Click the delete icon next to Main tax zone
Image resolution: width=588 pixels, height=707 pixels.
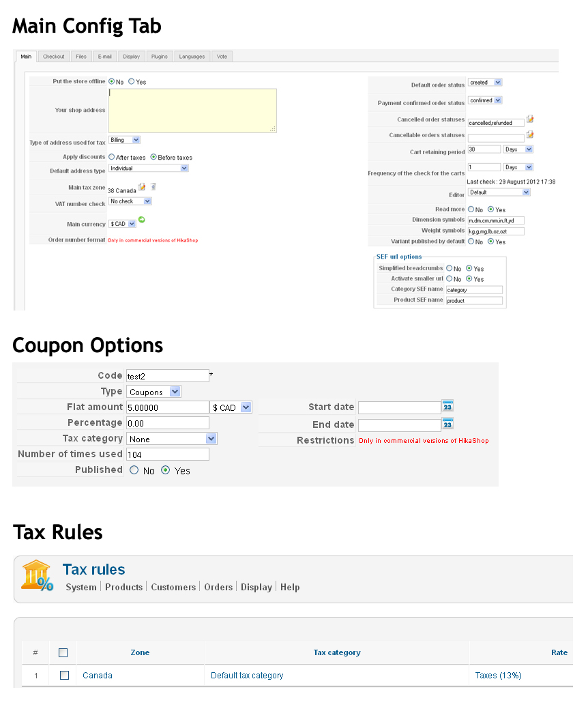pyautogui.click(x=153, y=187)
